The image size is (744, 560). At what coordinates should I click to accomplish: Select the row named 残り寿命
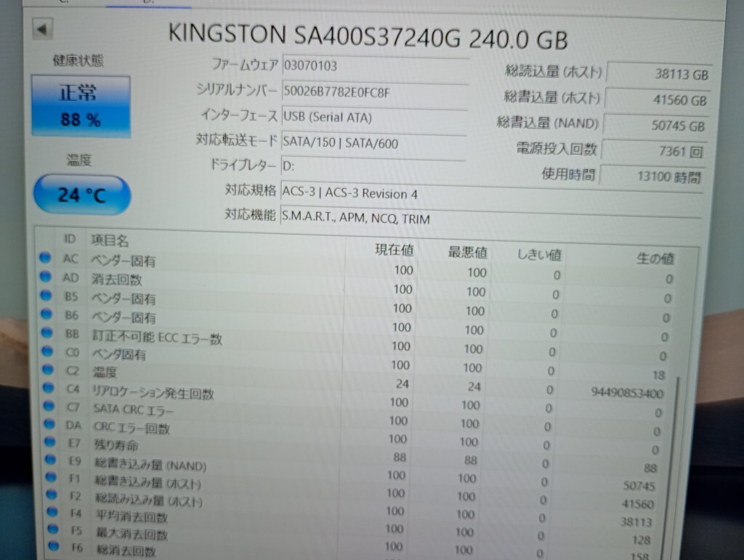(x=116, y=445)
